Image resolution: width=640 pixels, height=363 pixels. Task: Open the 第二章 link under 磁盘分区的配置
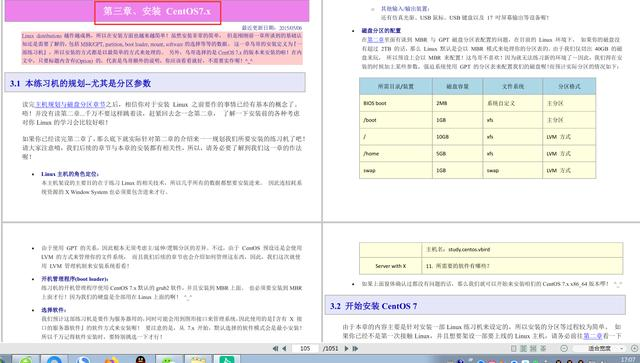(376, 40)
